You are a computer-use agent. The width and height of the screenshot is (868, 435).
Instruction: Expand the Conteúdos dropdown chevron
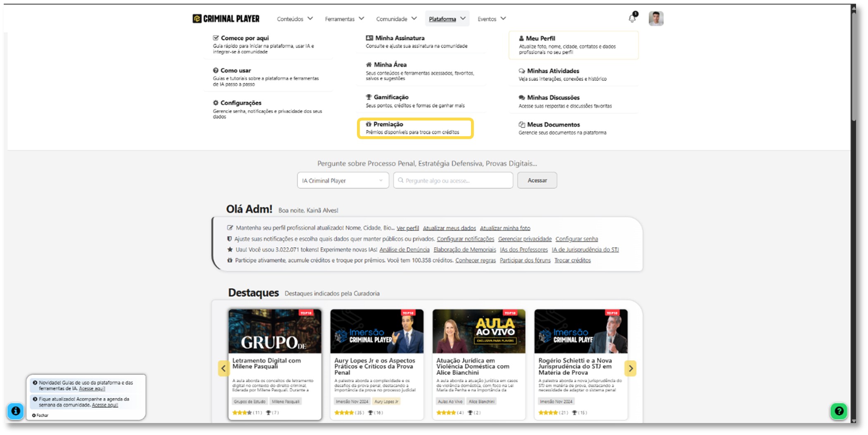pos(310,18)
